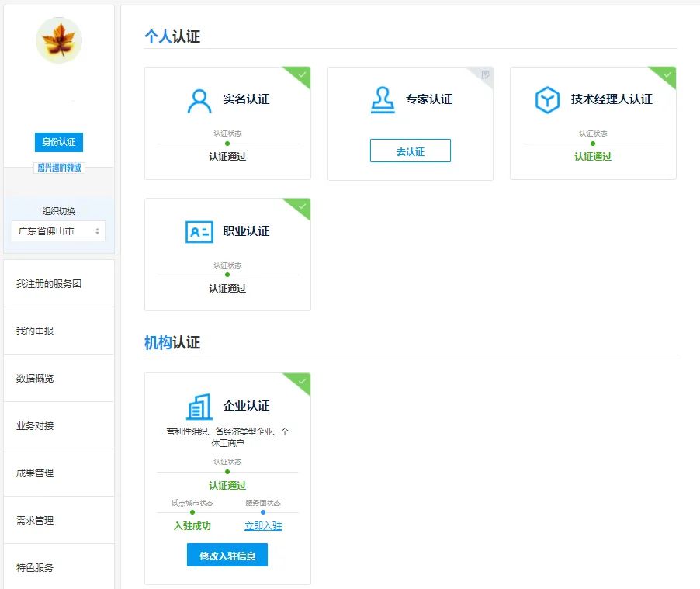Open the 立即入驻 link for 服务团
Image resolution: width=700 pixels, height=589 pixels.
tap(262, 527)
